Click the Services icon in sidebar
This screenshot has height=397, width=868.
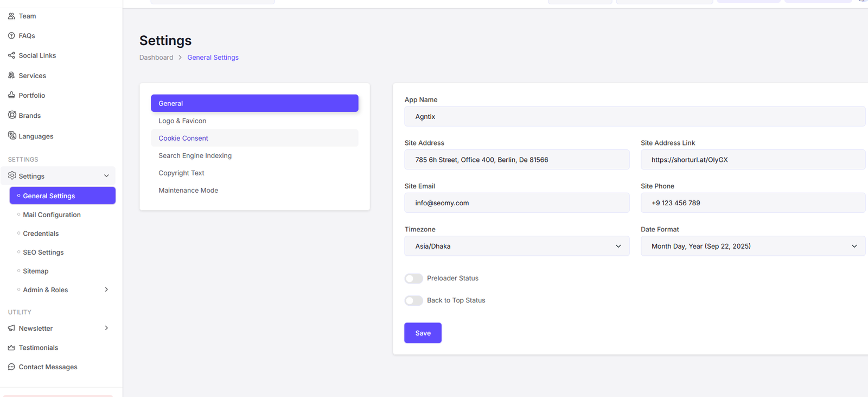click(x=11, y=75)
